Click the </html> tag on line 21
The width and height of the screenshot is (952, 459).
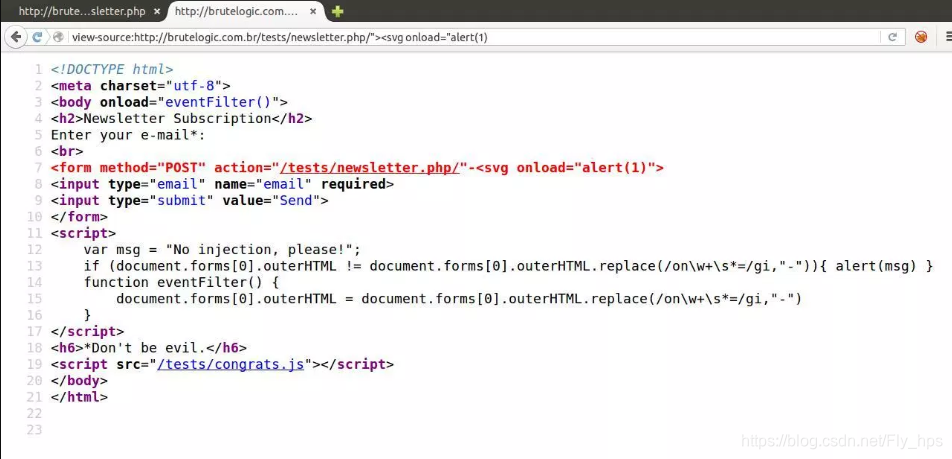pos(80,397)
